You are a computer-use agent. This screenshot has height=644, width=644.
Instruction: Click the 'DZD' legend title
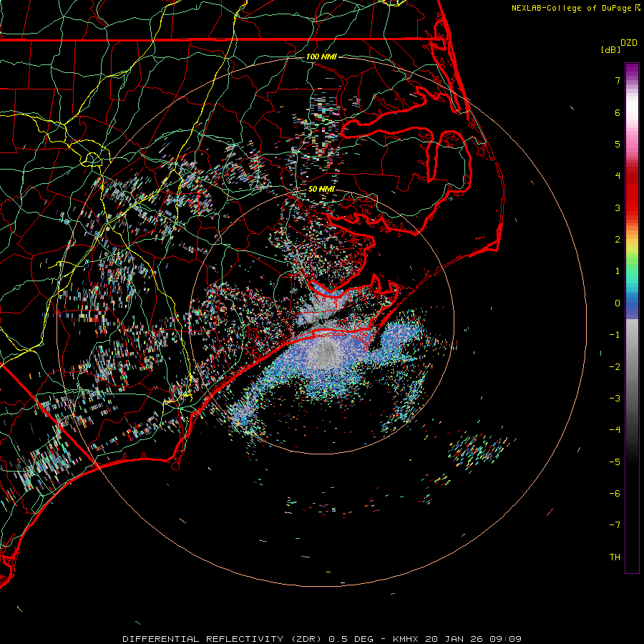629,43
